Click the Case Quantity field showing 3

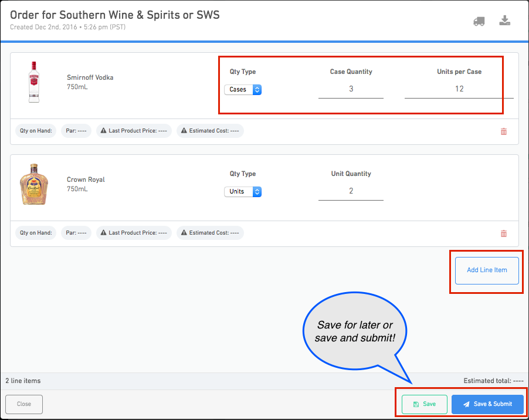(x=351, y=89)
